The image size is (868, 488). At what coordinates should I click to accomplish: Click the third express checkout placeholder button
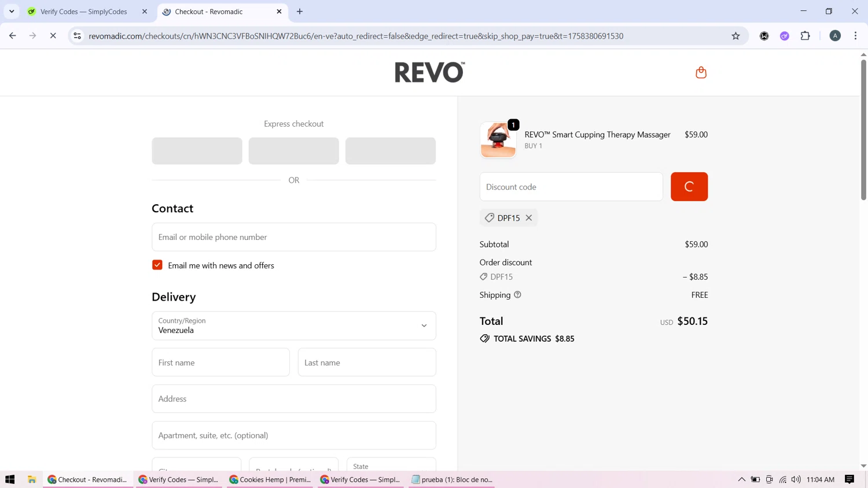pos(391,151)
